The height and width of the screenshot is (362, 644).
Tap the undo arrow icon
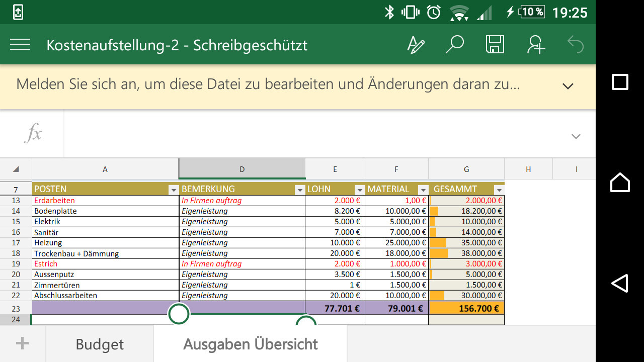(x=576, y=45)
